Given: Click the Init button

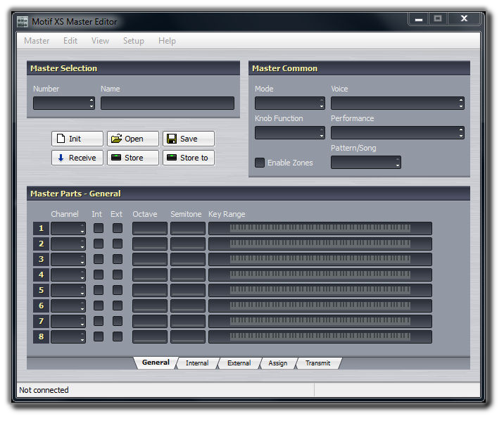Looking at the screenshot, I should tap(77, 139).
